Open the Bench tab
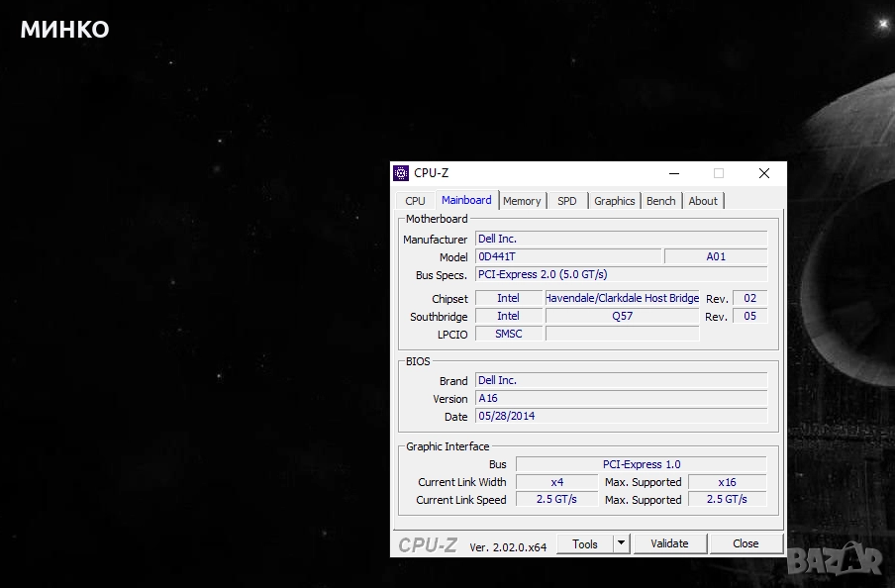Viewport: 895px width, 588px height. click(660, 201)
